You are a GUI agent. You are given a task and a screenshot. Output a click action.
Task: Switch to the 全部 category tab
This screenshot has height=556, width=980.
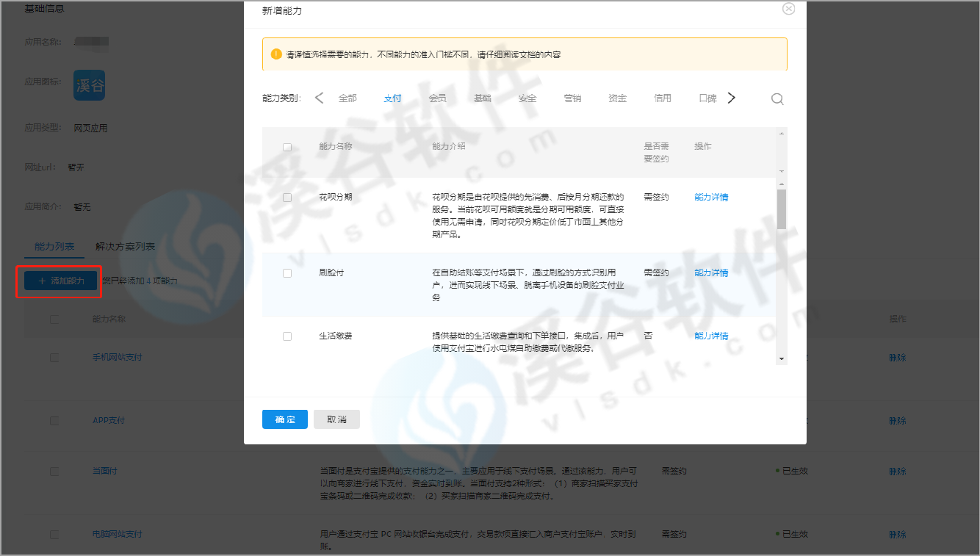pos(347,98)
